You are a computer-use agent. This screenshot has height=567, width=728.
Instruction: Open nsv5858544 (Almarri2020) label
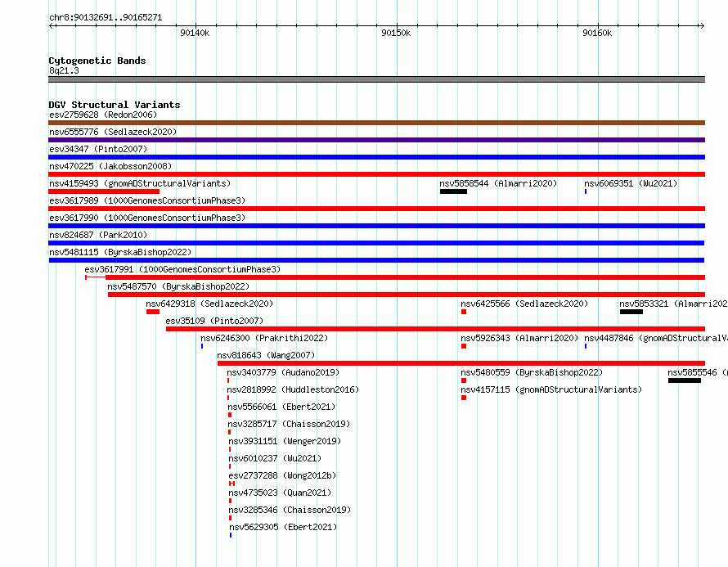click(498, 183)
